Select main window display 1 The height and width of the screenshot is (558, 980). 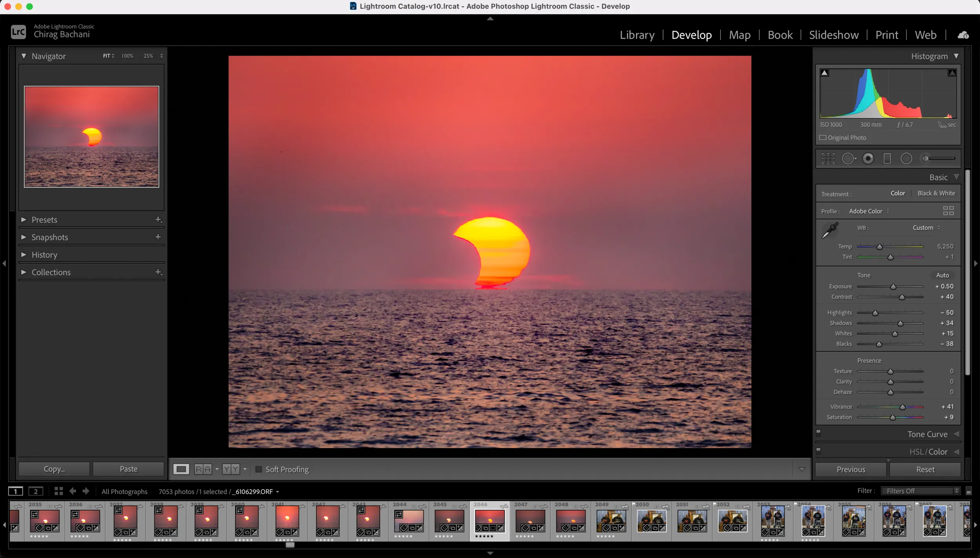click(16, 491)
